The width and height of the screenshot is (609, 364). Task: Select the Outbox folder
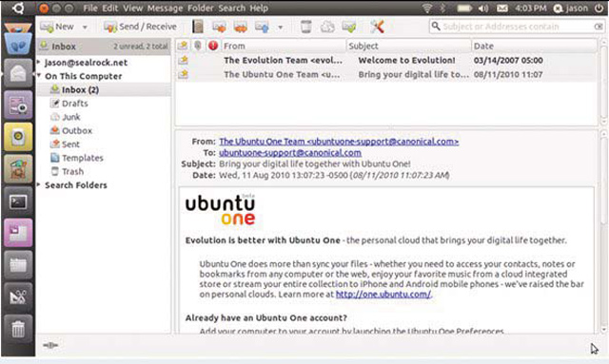point(71,130)
